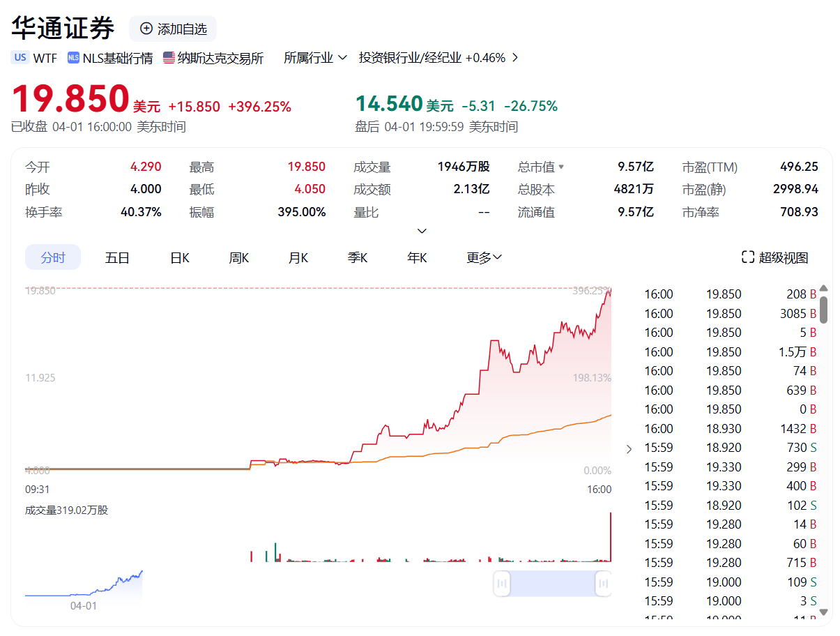Open the 季K chart tab
Viewport: 840px width, 636px height.
coord(358,257)
